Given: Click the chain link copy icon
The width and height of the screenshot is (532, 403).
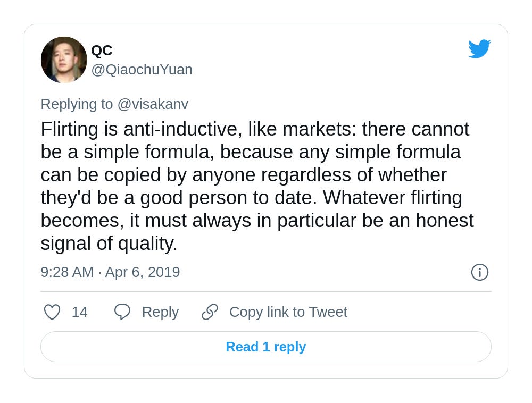Looking at the screenshot, I should [x=210, y=312].
